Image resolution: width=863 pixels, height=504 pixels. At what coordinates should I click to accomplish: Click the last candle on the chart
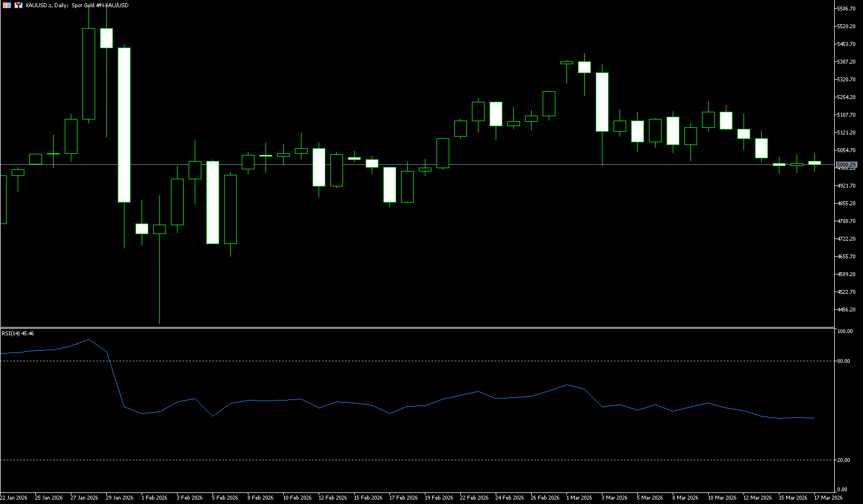[814, 163]
